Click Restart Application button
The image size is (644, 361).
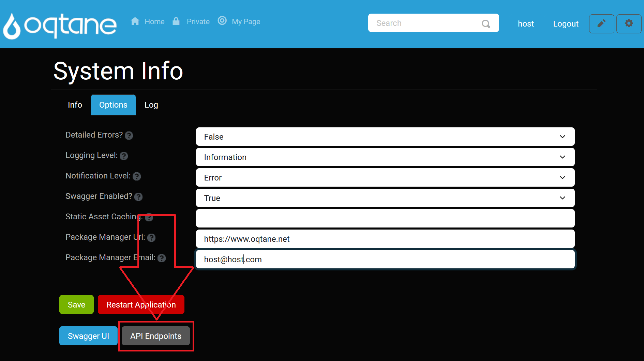(x=141, y=304)
